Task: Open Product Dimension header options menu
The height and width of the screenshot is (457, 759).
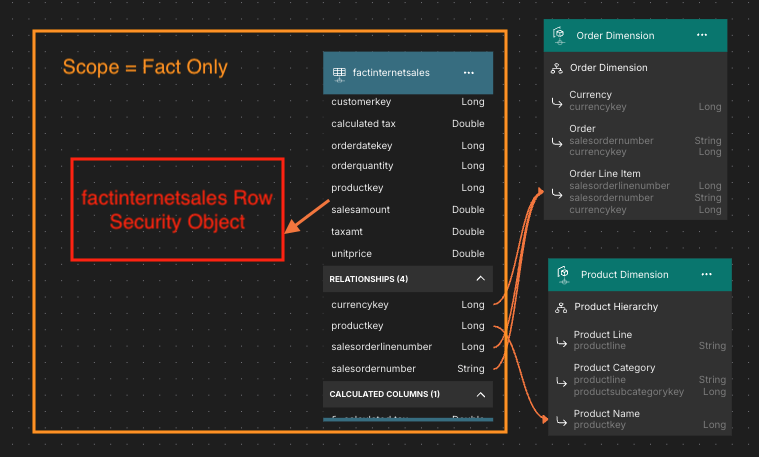Action: tap(707, 274)
